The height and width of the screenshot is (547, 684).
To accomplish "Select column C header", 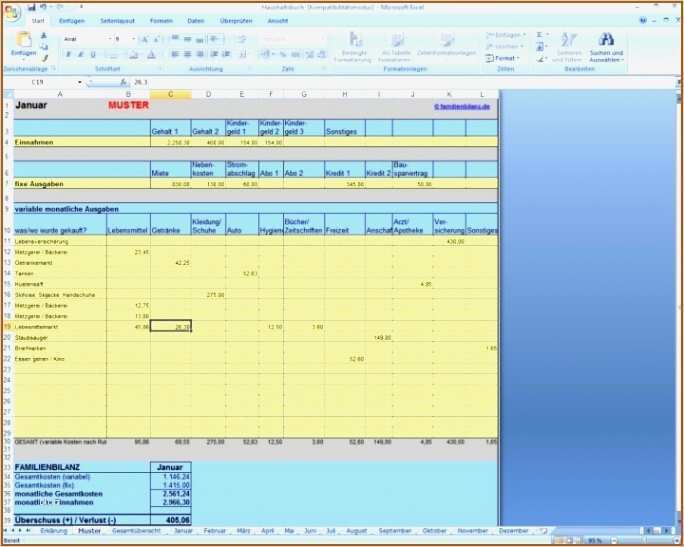I will coord(171,94).
